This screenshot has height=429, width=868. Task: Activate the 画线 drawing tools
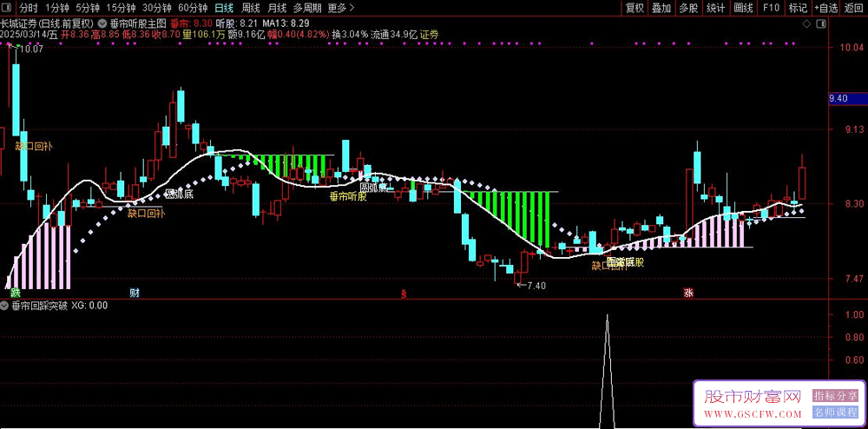tap(744, 8)
